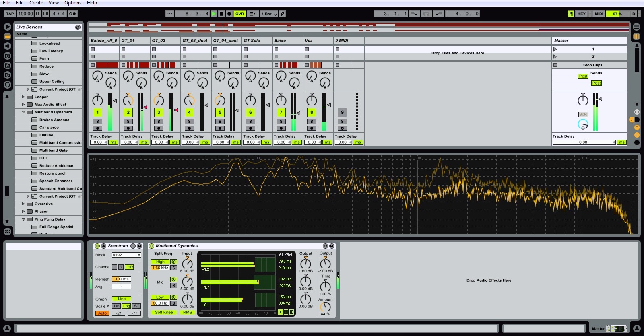Solo track 3 with S button
This screenshot has height=336, width=644.
(159, 121)
